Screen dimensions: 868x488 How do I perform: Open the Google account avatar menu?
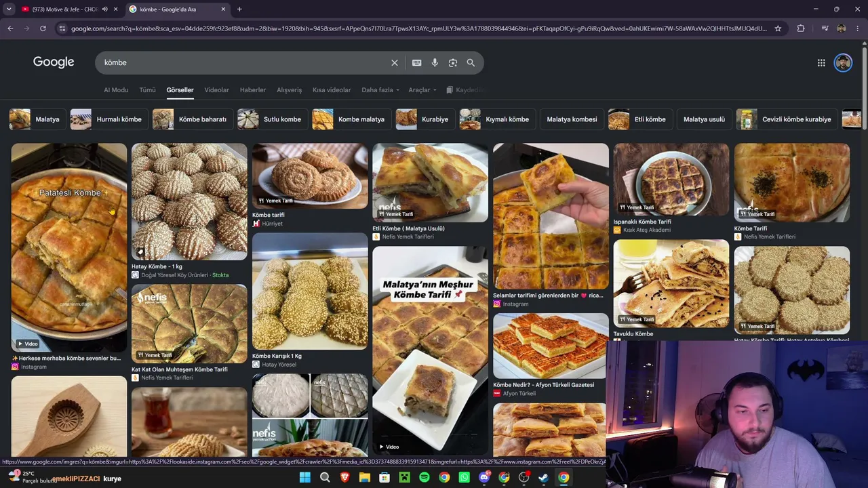click(x=843, y=62)
